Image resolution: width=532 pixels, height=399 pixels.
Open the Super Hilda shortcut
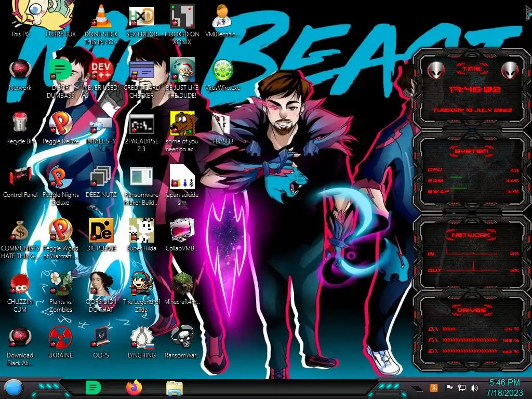pyautogui.click(x=142, y=235)
